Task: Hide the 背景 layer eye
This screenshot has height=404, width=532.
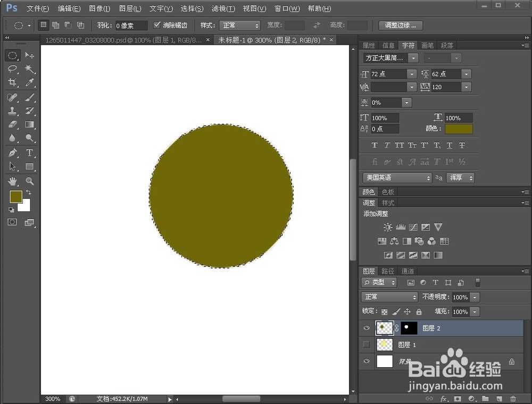Action: 367,361
